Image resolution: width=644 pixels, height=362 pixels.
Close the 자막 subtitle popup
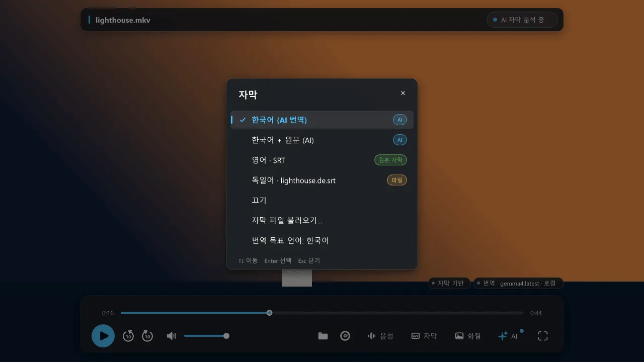click(x=403, y=93)
